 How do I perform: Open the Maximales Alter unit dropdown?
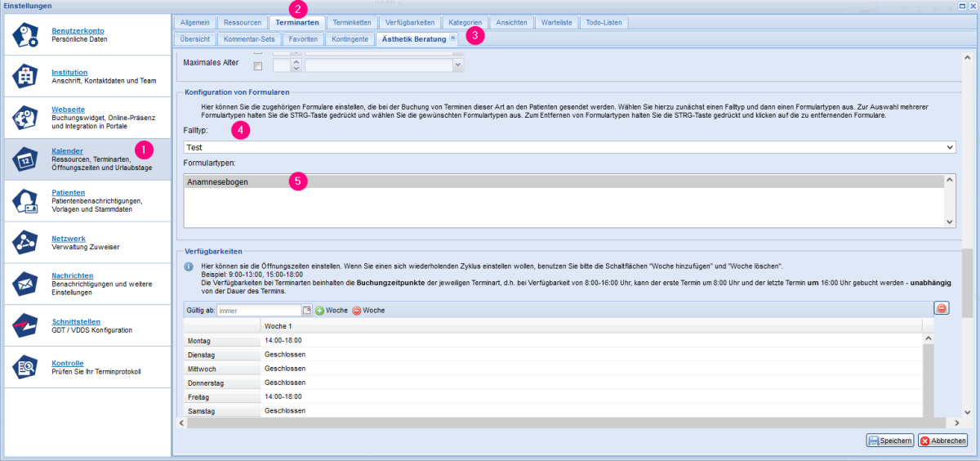[457, 65]
